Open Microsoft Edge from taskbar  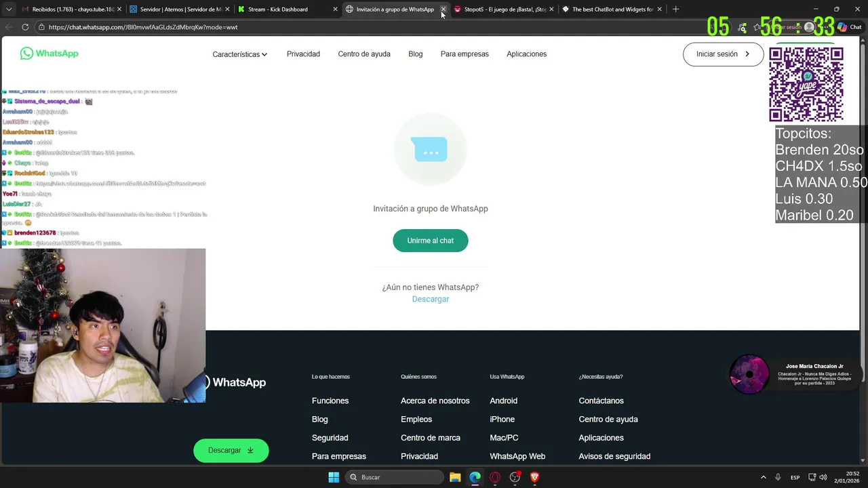point(475,477)
